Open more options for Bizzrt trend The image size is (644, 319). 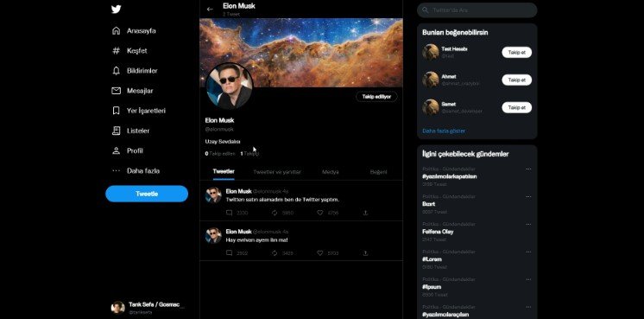[x=528, y=196]
